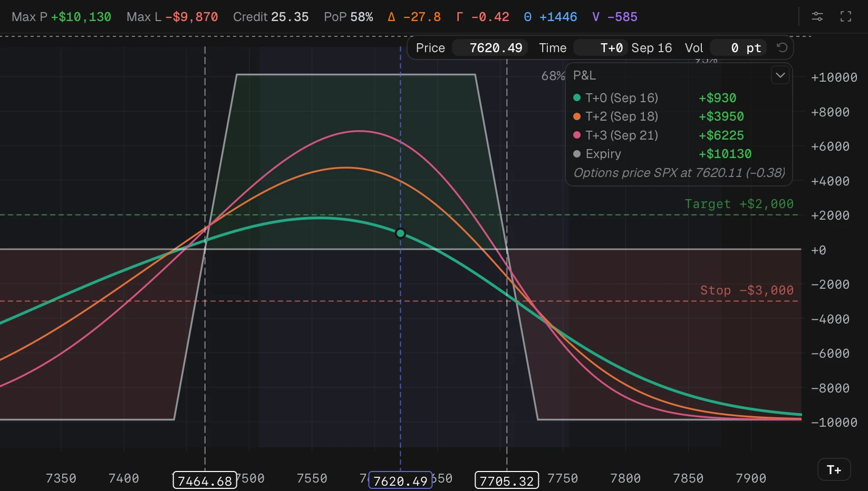
Task: Collapse the P&L legend panel
Action: pyautogui.click(x=780, y=75)
